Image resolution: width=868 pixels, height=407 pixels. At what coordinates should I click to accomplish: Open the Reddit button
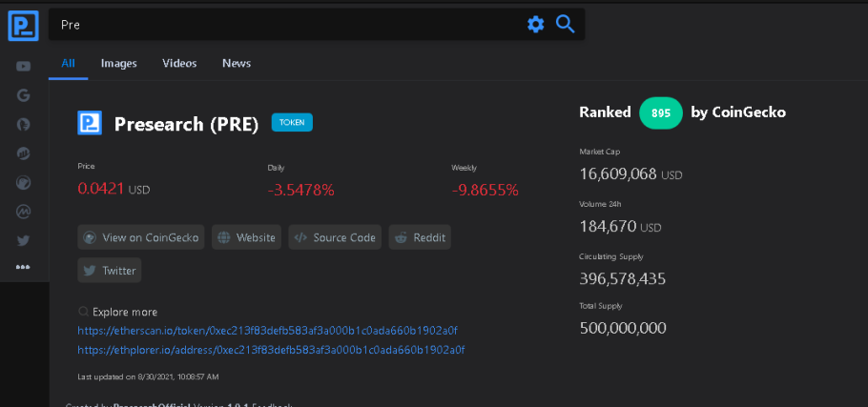click(420, 237)
